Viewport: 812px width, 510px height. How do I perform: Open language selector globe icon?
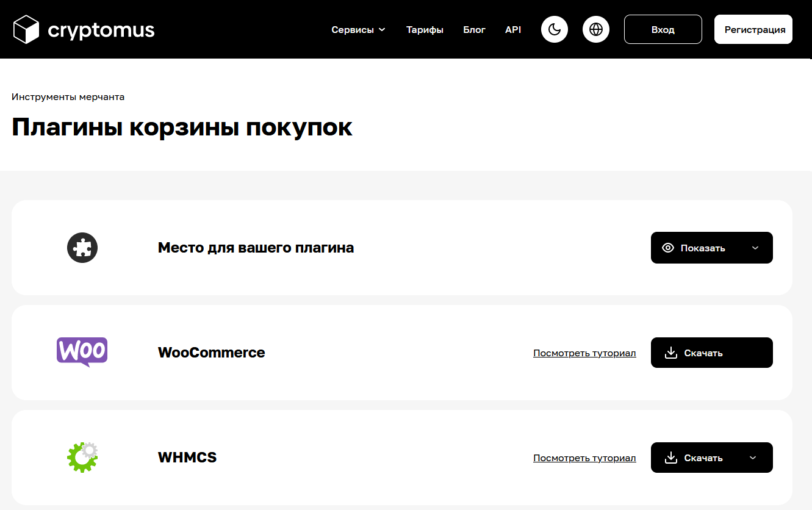pos(596,29)
